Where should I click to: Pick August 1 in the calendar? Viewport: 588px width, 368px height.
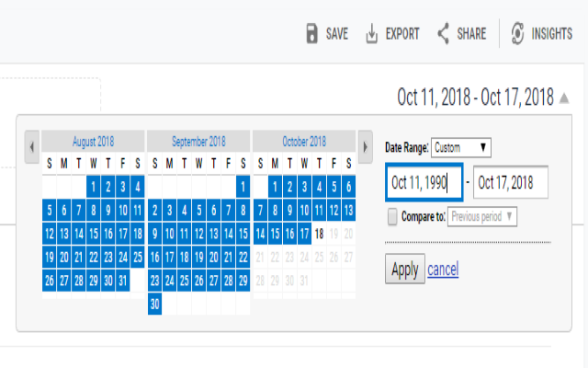[x=93, y=187]
